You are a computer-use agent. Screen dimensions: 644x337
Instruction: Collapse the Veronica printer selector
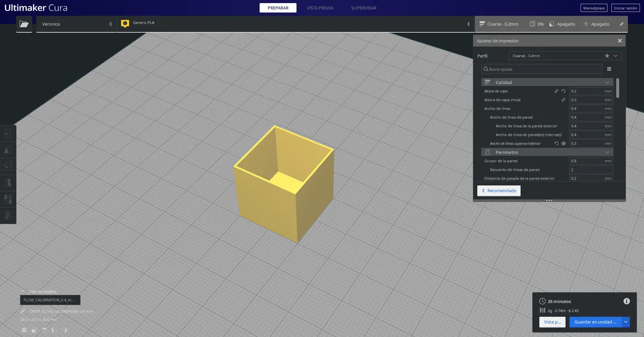tap(111, 24)
